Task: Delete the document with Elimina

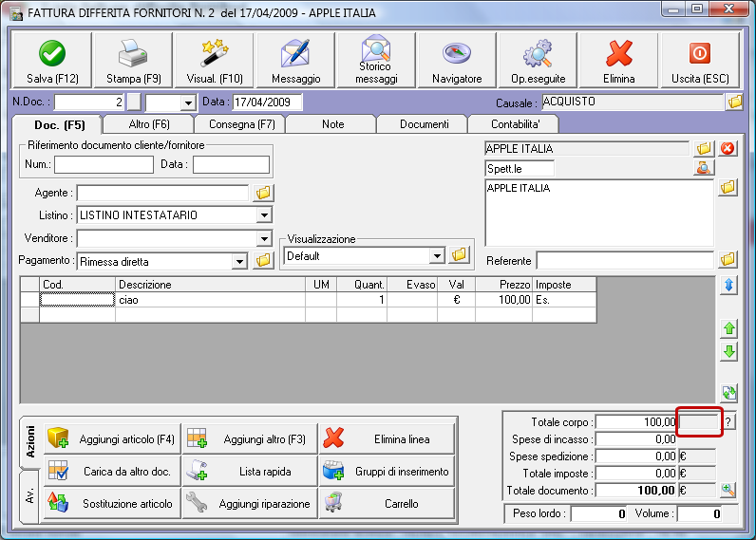Action: (x=618, y=61)
